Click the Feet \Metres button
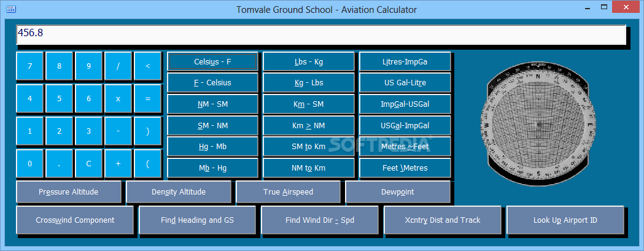The width and height of the screenshot is (644, 251). [x=405, y=168]
